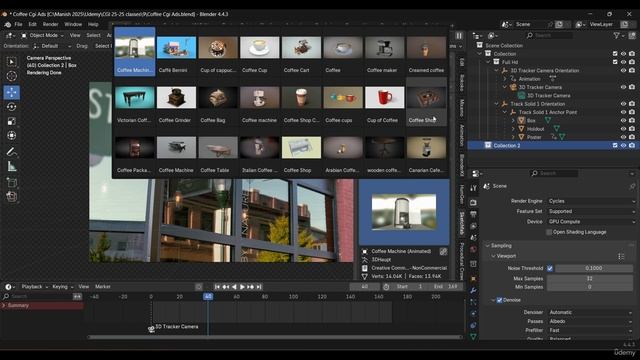Disable render camera icon for Poster
The image size is (640, 360).
coord(632,137)
